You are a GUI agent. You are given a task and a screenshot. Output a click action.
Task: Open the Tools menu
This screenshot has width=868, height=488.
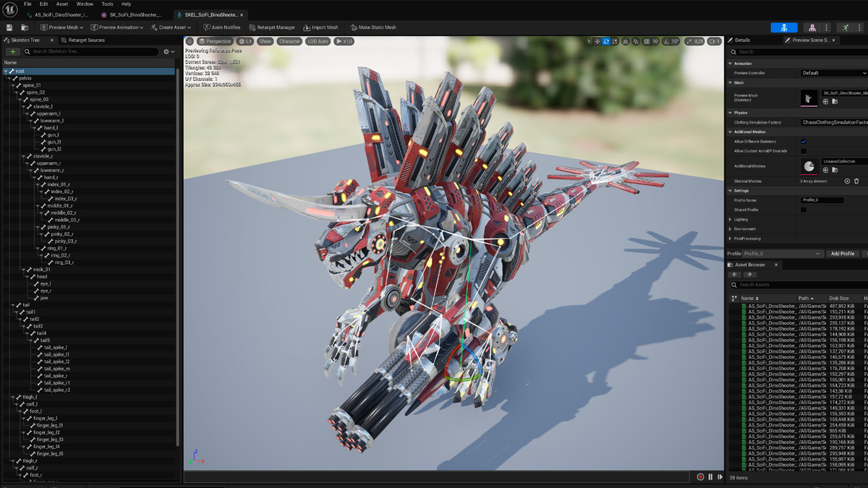pos(107,4)
